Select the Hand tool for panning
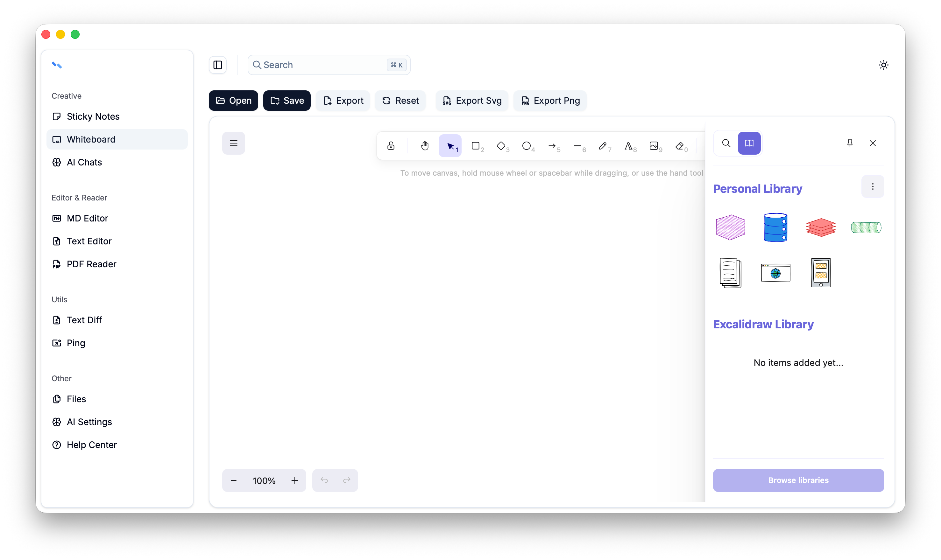 tap(424, 146)
